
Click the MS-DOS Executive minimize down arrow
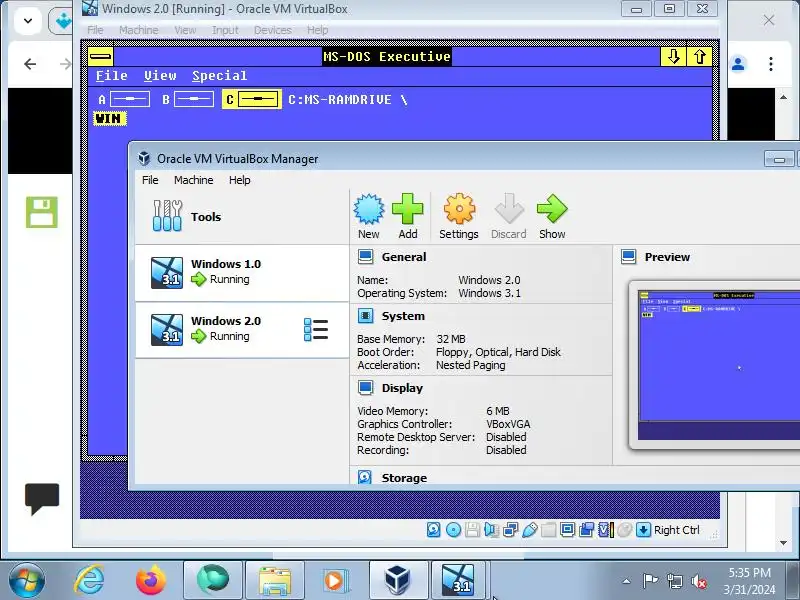673,56
